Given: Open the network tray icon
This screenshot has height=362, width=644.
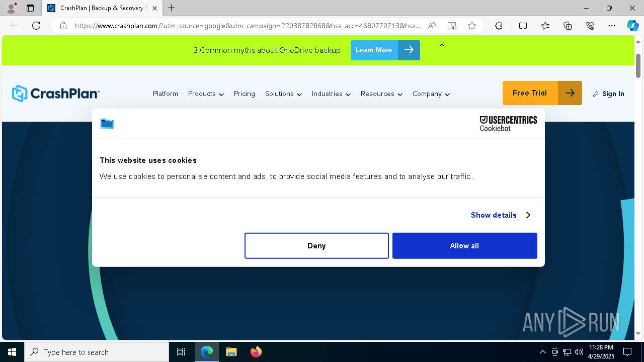Looking at the screenshot, I should (567, 352).
